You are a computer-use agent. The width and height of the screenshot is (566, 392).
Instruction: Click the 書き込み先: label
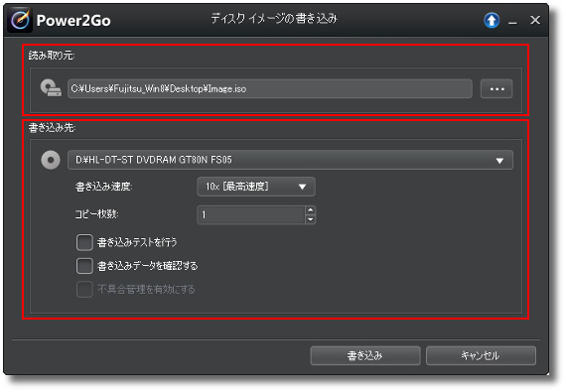(52, 127)
